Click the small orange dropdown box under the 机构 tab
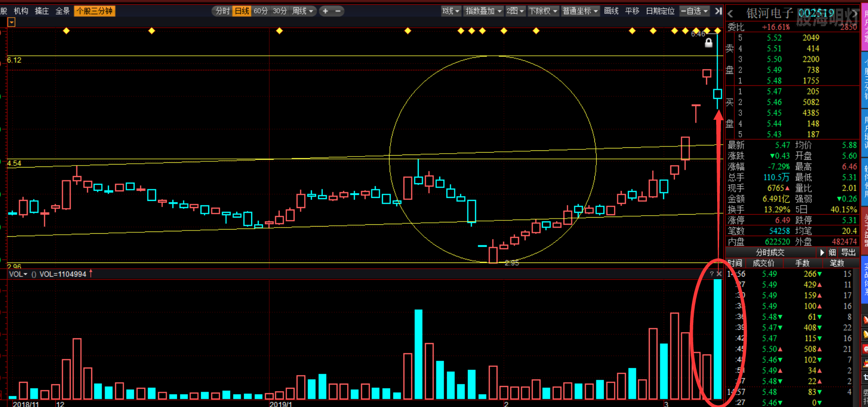 coord(11,22)
